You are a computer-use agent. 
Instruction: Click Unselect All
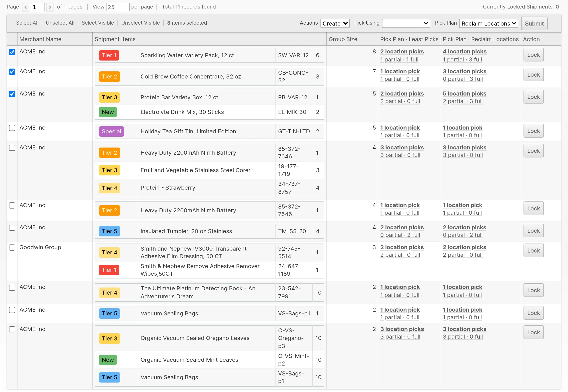pyautogui.click(x=60, y=23)
